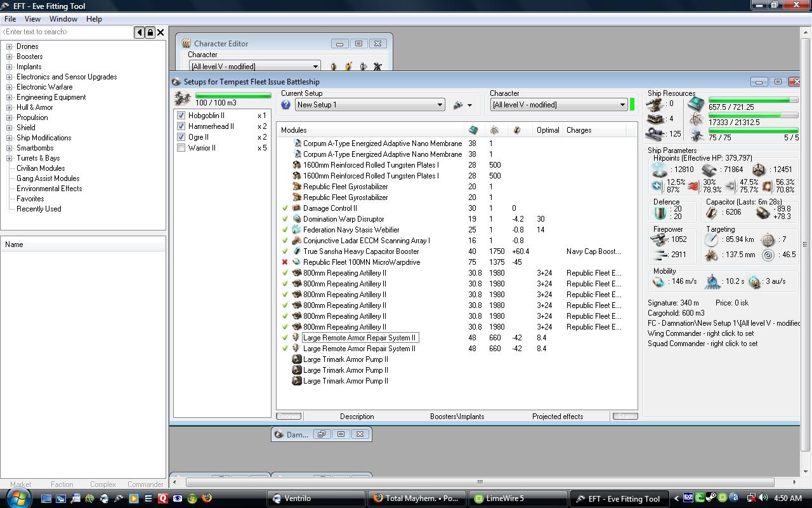Click the Firefox icon in the quick launch bar
The height and width of the screenshot is (508, 812).
pos(207,498)
